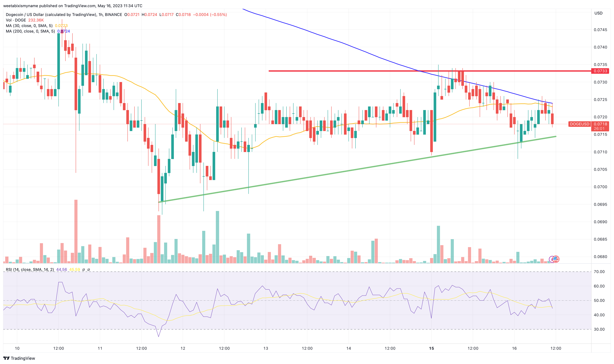
Task: Click the 13 date label on time axis
Action: 266,348
